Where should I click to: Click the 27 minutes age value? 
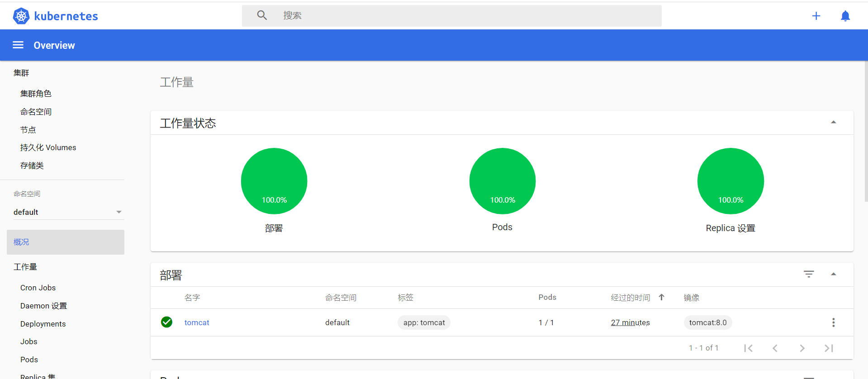point(631,322)
